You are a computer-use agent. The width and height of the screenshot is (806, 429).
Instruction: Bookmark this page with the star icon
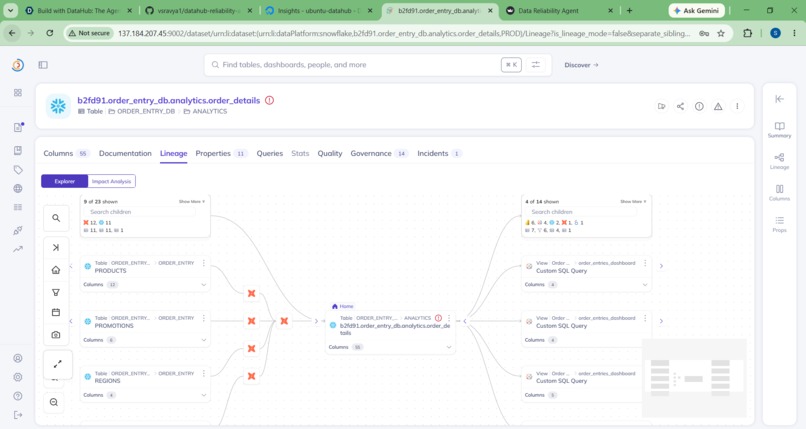[721, 33]
